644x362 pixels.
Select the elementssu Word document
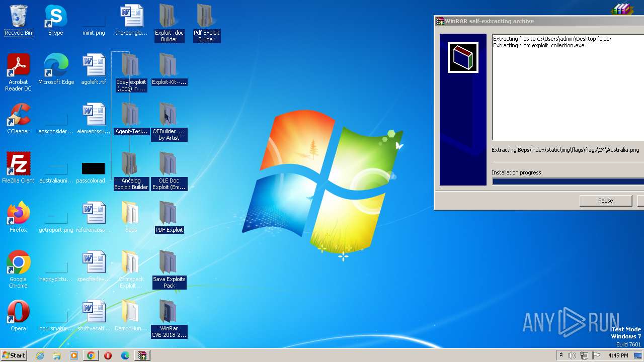[x=94, y=119]
